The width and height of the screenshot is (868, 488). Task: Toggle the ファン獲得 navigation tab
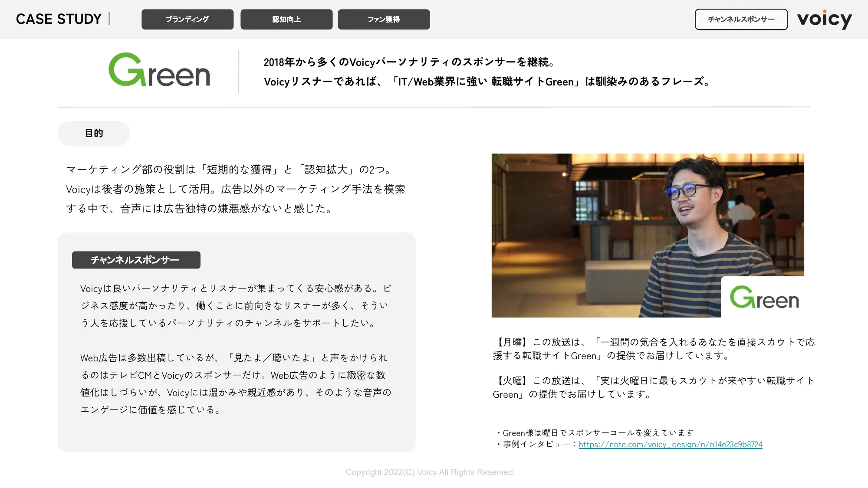(x=383, y=19)
